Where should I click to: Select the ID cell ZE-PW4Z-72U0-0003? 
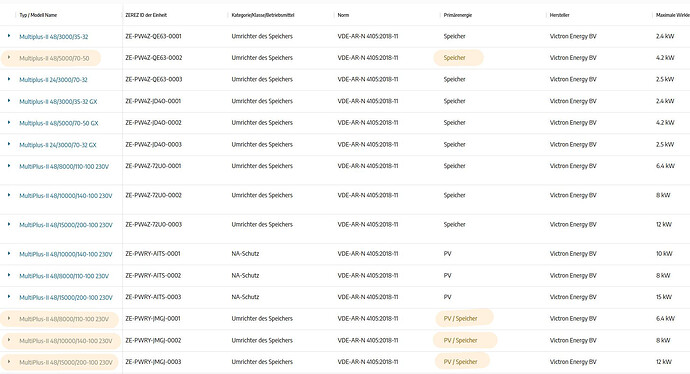pos(153,224)
